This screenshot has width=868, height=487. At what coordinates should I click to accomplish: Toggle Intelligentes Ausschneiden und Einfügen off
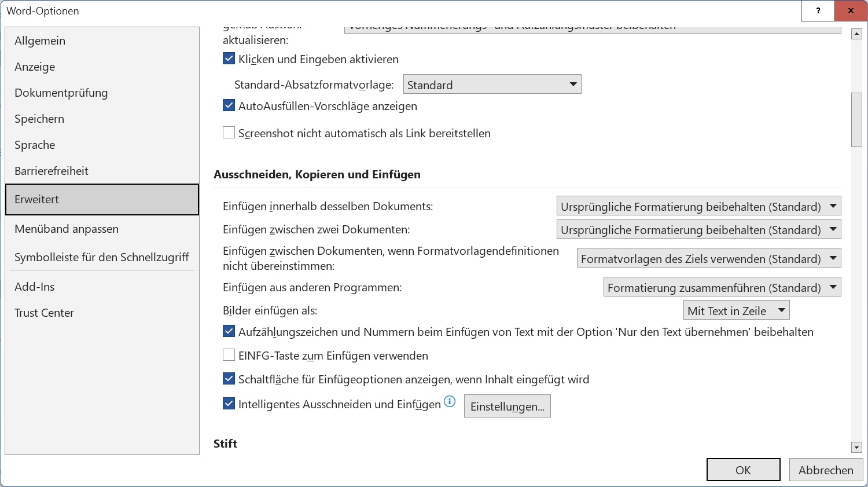[229, 403]
